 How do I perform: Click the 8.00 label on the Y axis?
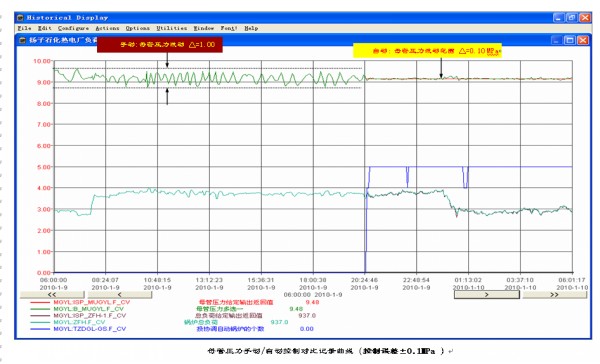43,103
